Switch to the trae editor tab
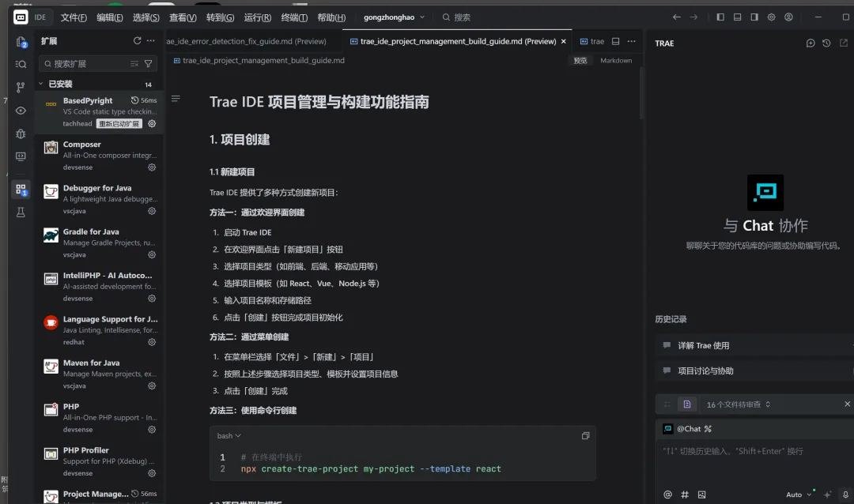Screen dimensions: 854x504 click(x=592, y=41)
